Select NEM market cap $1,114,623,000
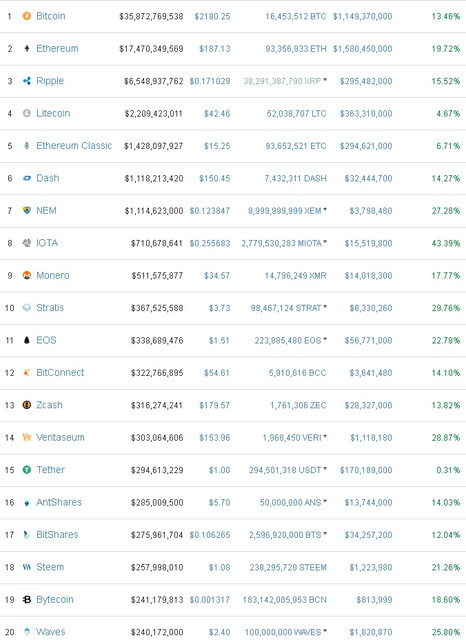 [153, 211]
